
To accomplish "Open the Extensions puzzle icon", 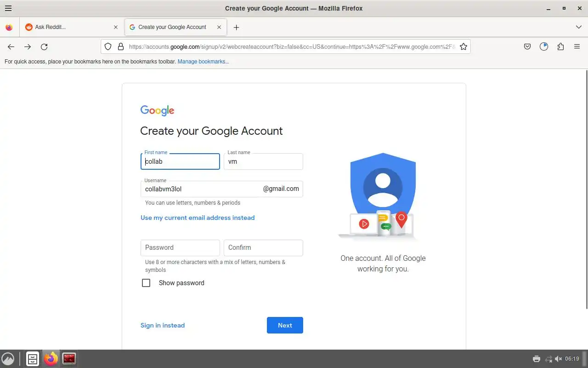I will [560, 46].
